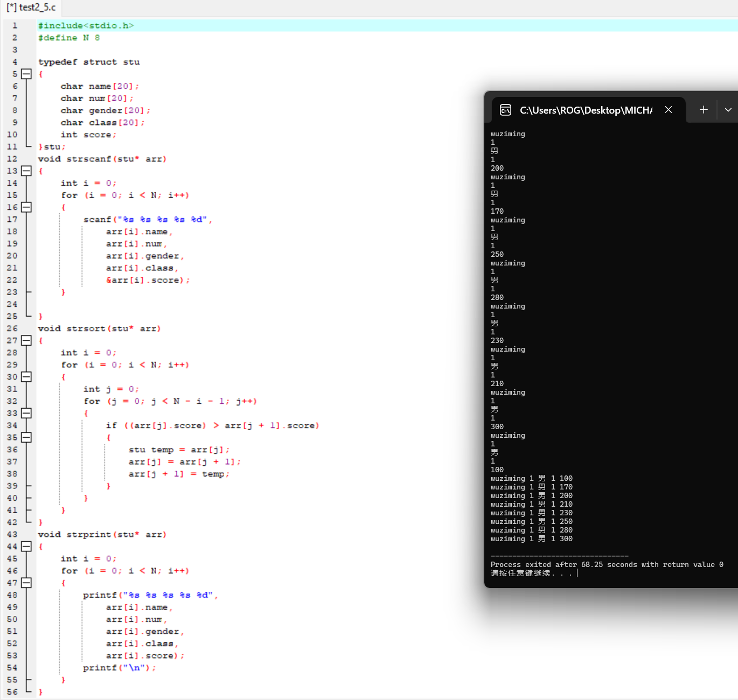738x700 pixels.
Task: Click 'arr[j + 1] = temp;' line
Action: tap(179, 474)
